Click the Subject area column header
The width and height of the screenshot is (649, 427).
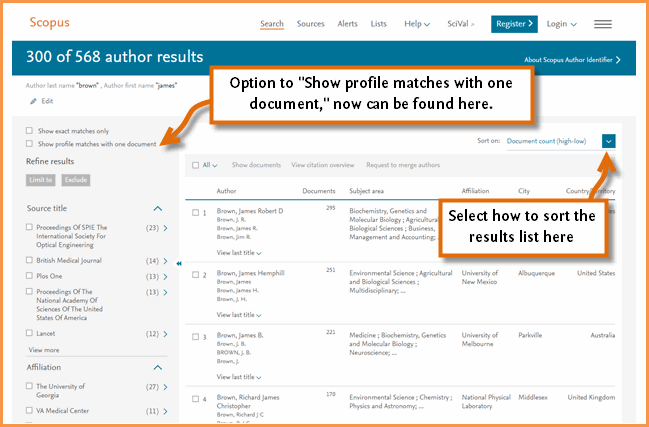366,191
